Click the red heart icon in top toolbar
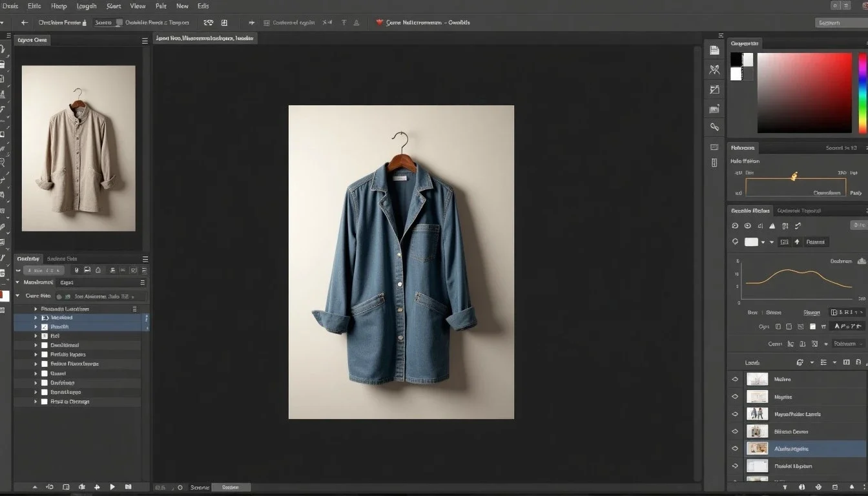 tap(380, 23)
